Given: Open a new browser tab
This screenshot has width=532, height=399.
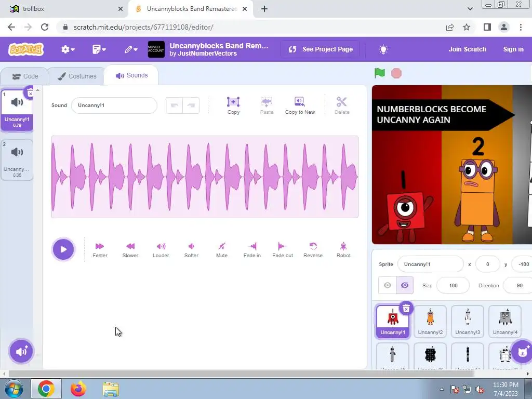Looking at the screenshot, I should click(x=264, y=9).
